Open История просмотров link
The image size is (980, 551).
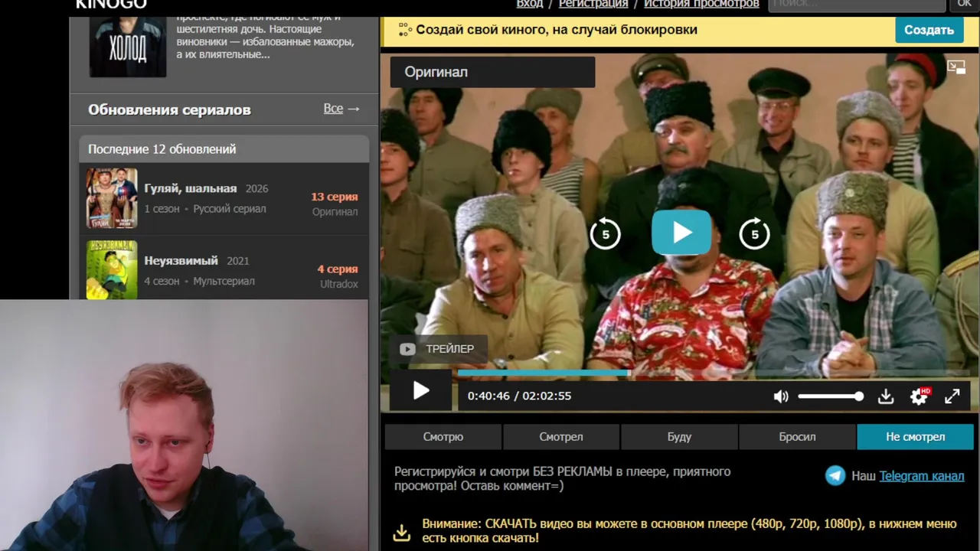click(x=701, y=4)
